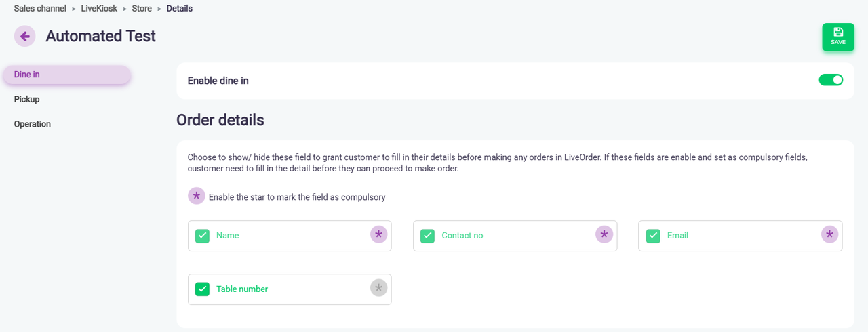Open the Dine in section
The width and height of the screenshot is (868, 332).
[x=27, y=75]
